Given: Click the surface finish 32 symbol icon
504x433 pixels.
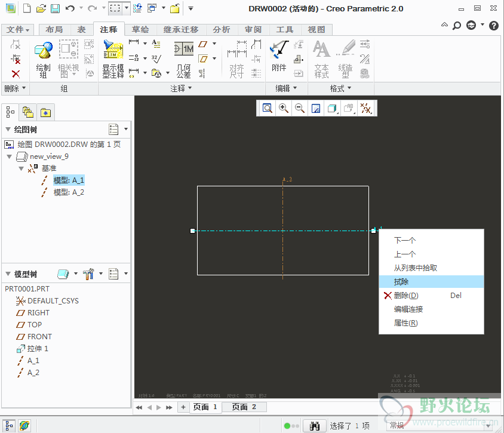Looking at the screenshot, I should tap(156, 59).
